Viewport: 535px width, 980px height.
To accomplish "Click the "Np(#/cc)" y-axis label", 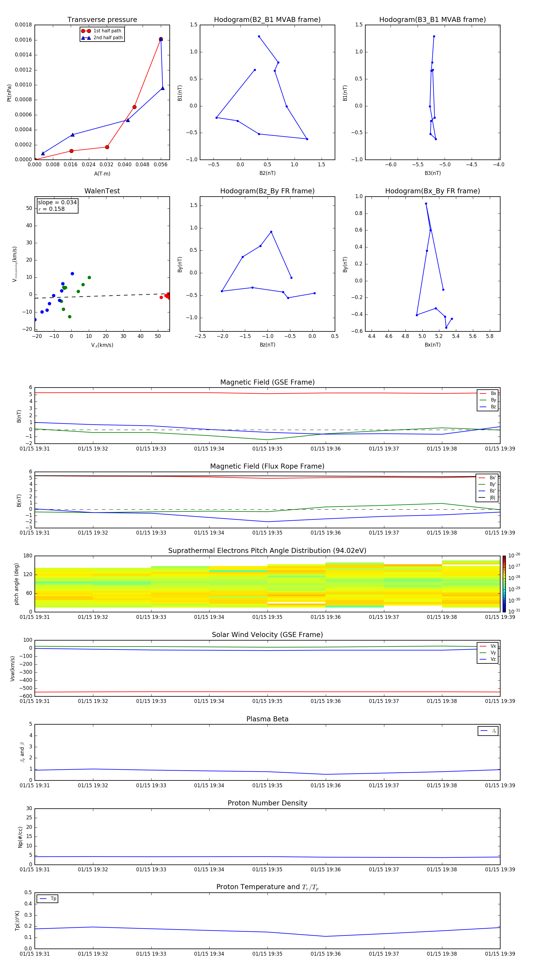I will click(20, 837).
